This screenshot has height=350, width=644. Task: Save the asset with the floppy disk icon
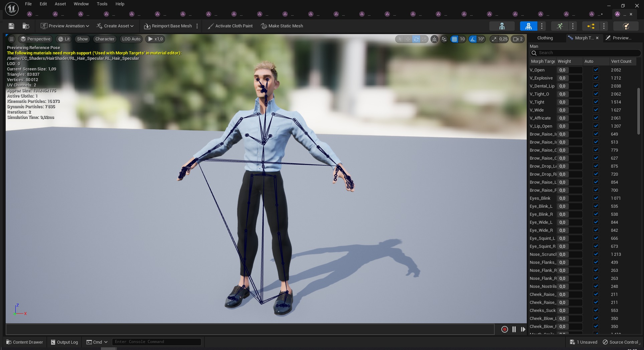pyautogui.click(x=11, y=26)
